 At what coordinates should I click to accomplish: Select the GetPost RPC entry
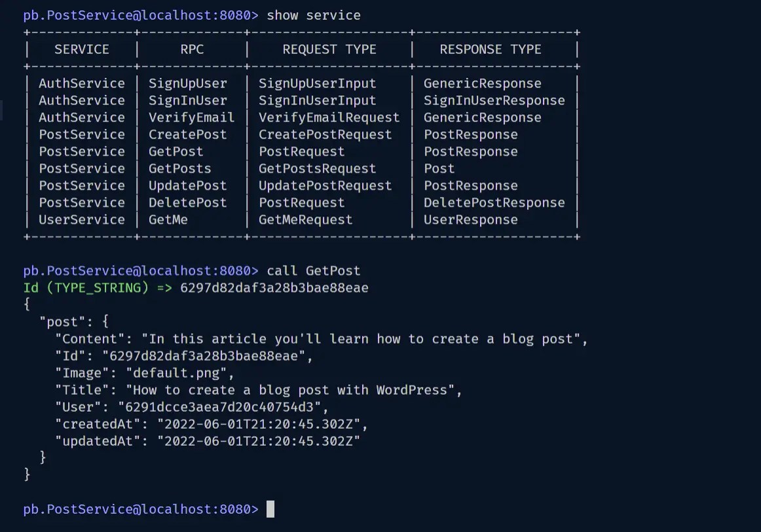[176, 151]
